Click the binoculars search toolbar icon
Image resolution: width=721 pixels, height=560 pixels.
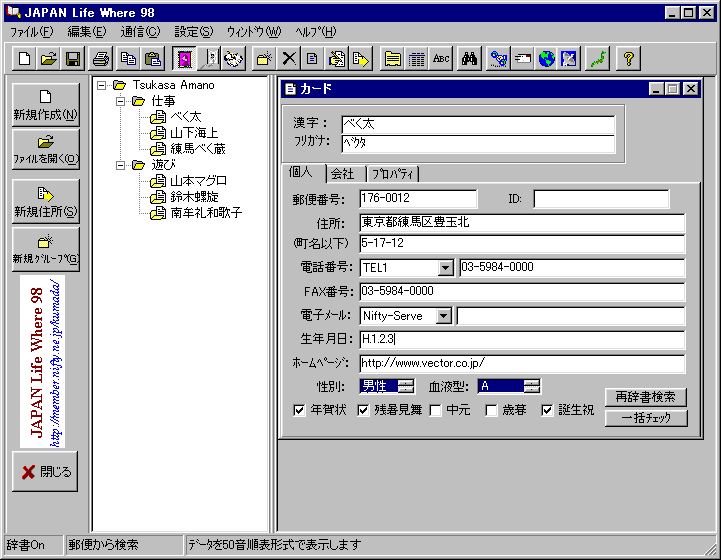(x=469, y=59)
